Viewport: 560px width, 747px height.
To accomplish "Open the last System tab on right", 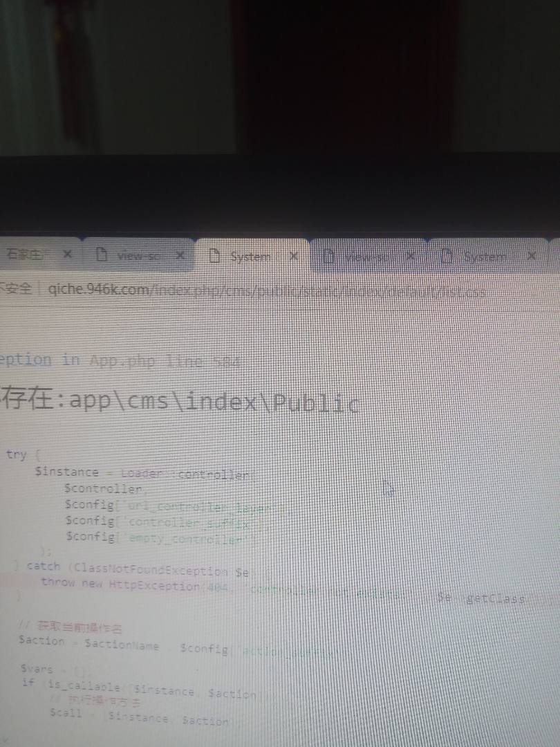I will 485,257.
